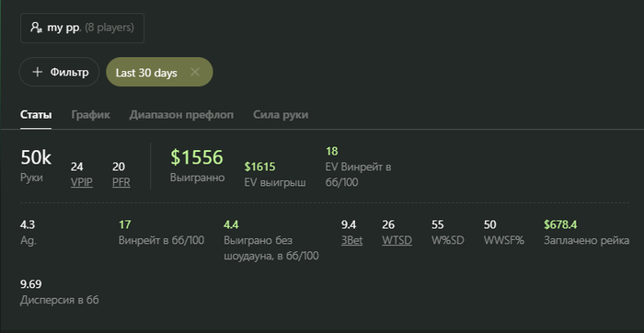
Task: Click the underlined WTSD stat label
Action: click(x=397, y=240)
